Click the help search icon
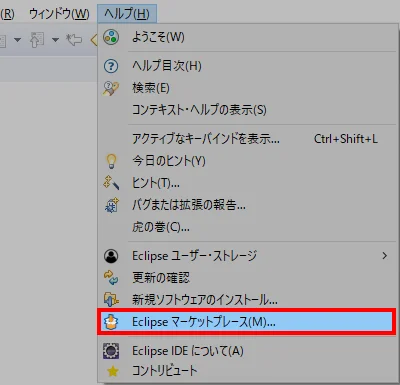 pos(111,88)
